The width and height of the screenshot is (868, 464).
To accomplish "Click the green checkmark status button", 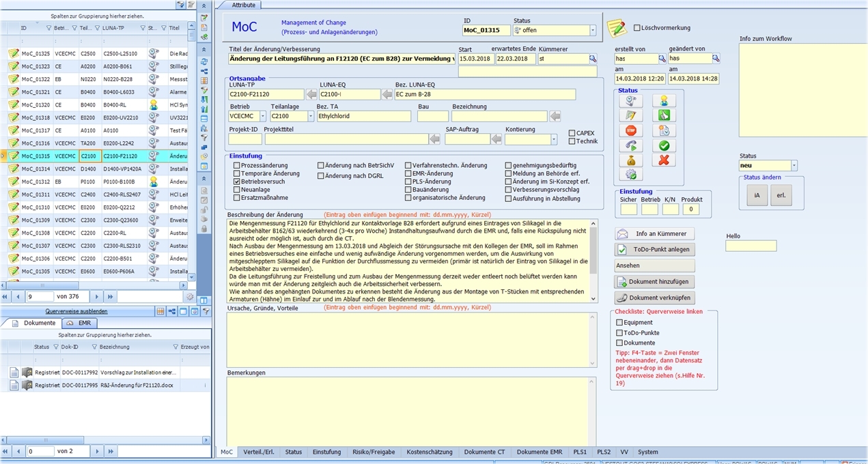I will (x=663, y=146).
